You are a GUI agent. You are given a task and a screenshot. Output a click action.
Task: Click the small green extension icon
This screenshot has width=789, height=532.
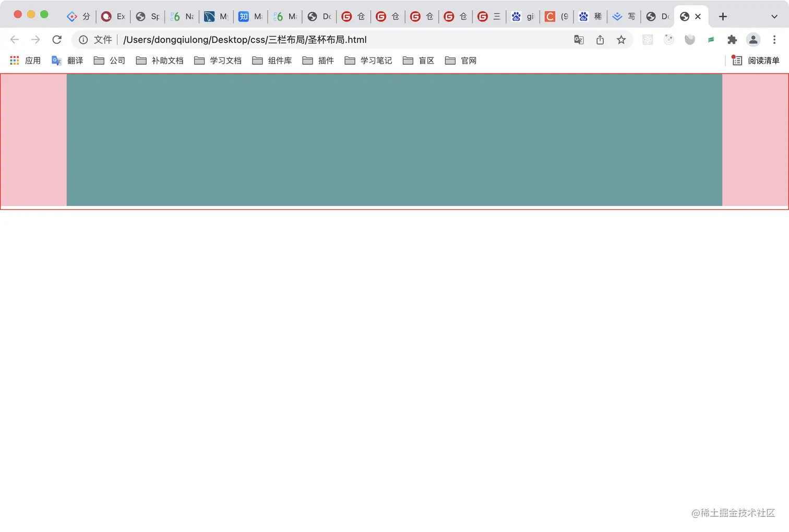[711, 40]
